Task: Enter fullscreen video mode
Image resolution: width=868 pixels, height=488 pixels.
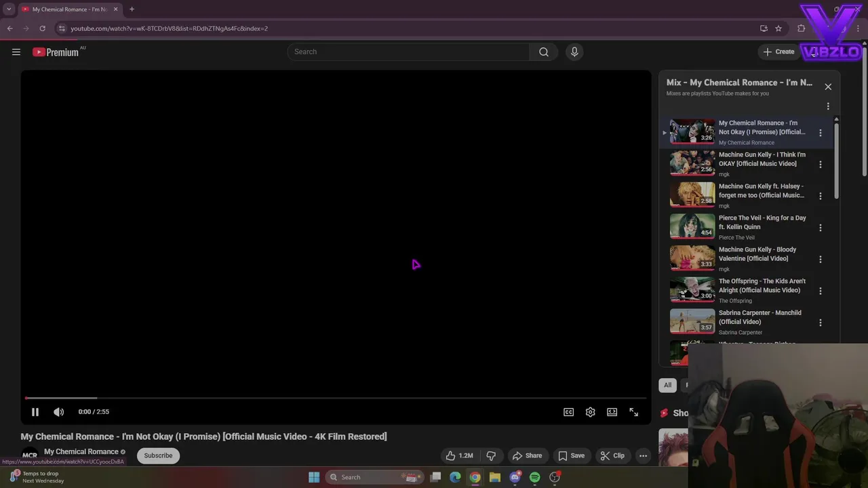Action: (x=634, y=412)
